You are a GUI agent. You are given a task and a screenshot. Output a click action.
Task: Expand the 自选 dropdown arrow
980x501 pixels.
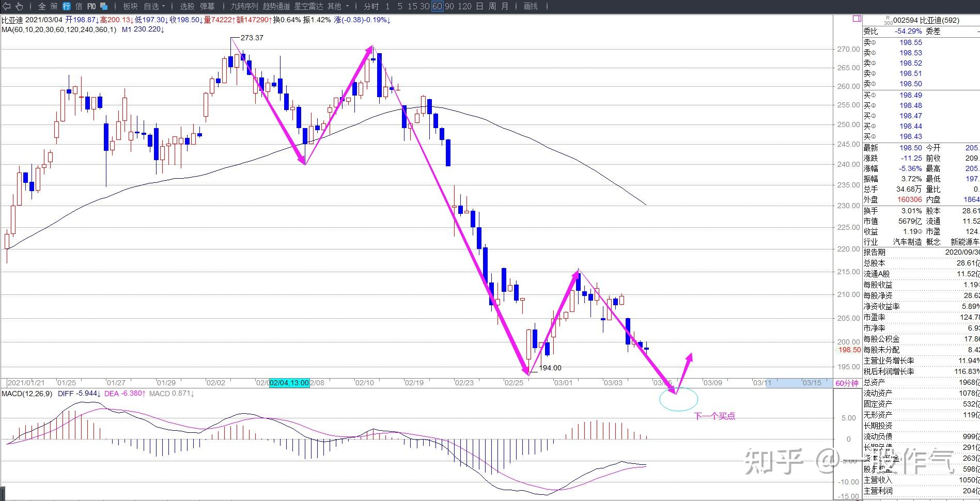[x=164, y=7]
